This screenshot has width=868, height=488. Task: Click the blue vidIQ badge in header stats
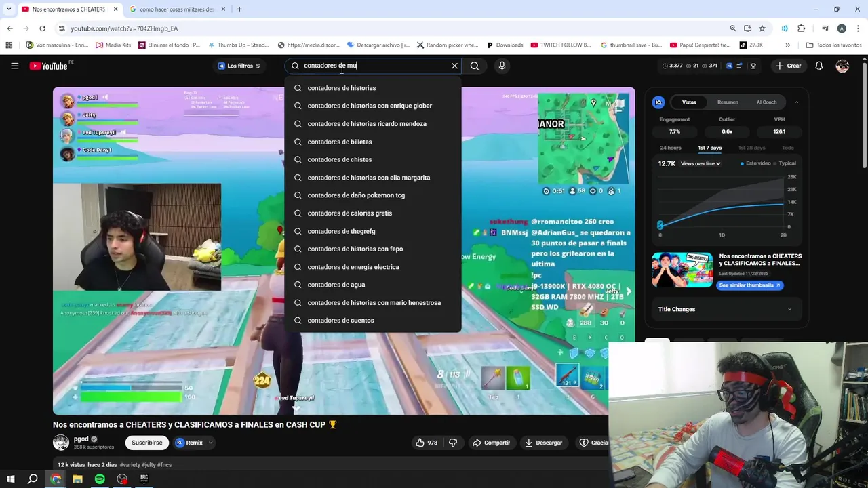click(x=729, y=66)
